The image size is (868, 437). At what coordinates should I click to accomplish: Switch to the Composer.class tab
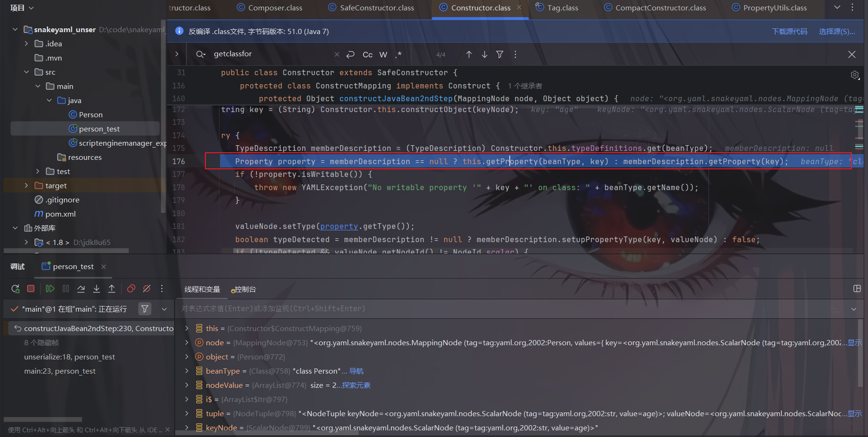pos(270,8)
